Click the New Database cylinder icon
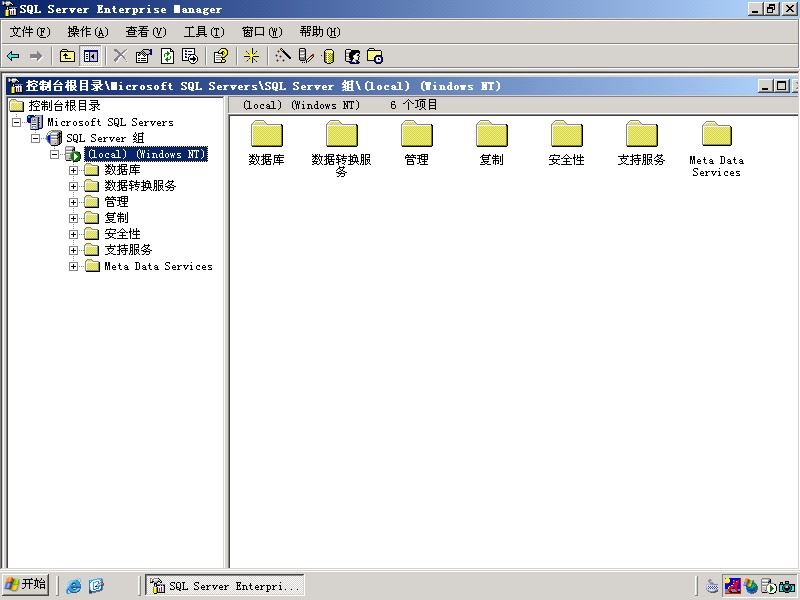Image resolution: width=800 pixels, height=600 pixels. pyautogui.click(x=329, y=56)
